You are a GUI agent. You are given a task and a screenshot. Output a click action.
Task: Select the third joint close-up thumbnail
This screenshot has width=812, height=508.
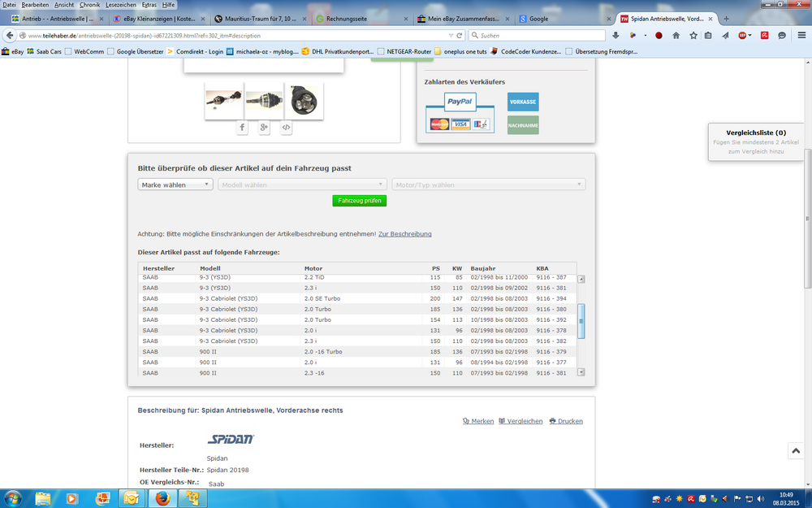[304, 100]
